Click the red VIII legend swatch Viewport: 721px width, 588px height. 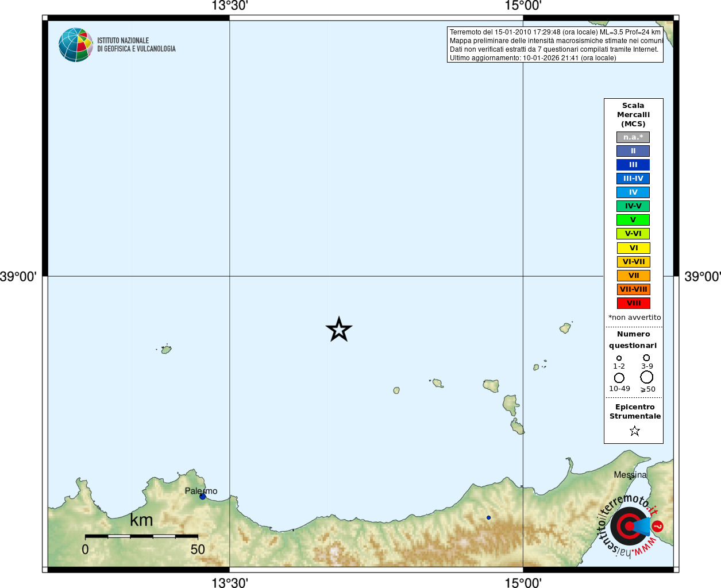(x=634, y=303)
